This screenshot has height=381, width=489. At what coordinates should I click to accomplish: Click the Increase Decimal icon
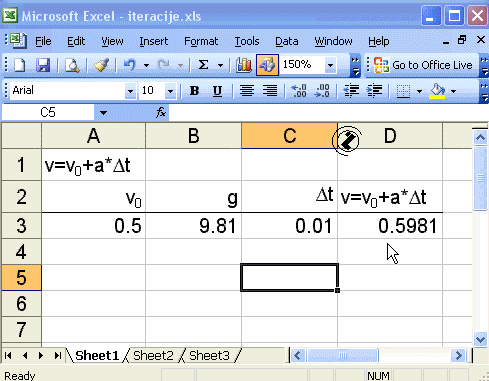coord(299,91)
